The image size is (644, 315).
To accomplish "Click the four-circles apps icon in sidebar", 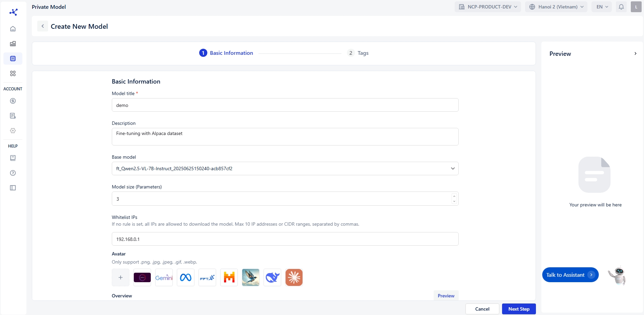I will [13, 73].
